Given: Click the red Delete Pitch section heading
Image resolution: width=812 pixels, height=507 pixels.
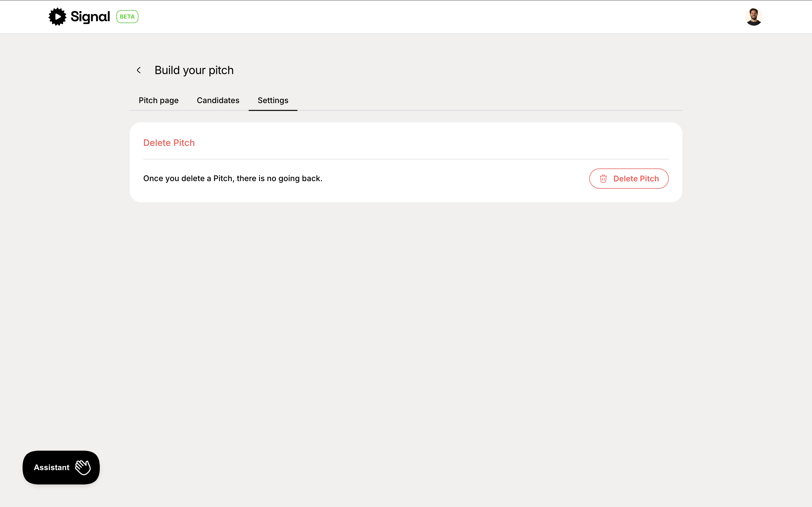Looking at the screenshot, I should (169, 143).
